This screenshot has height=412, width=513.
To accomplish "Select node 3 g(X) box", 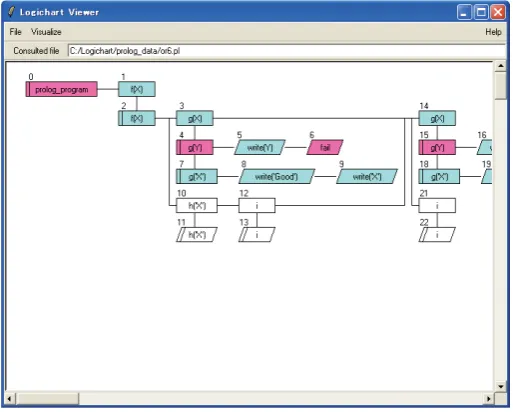I will pos(195,118).
